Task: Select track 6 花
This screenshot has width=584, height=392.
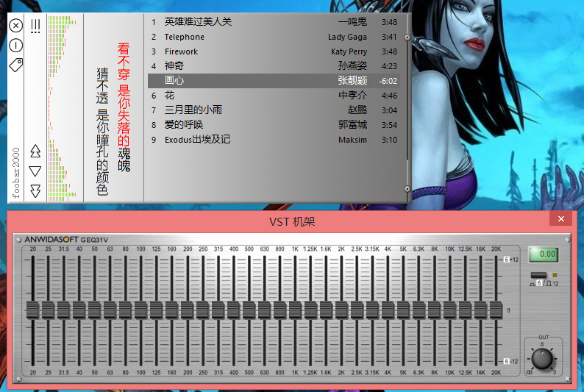Action: coord(274,96)
